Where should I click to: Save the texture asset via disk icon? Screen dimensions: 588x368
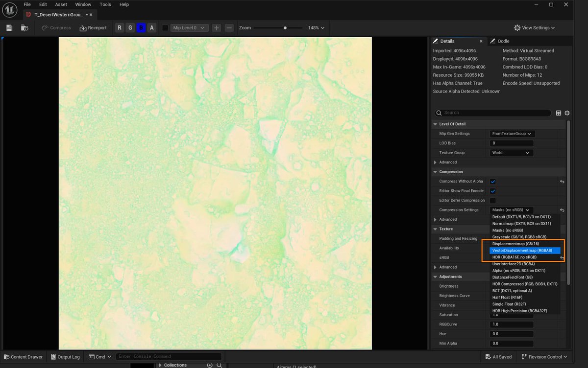[9, 28]
